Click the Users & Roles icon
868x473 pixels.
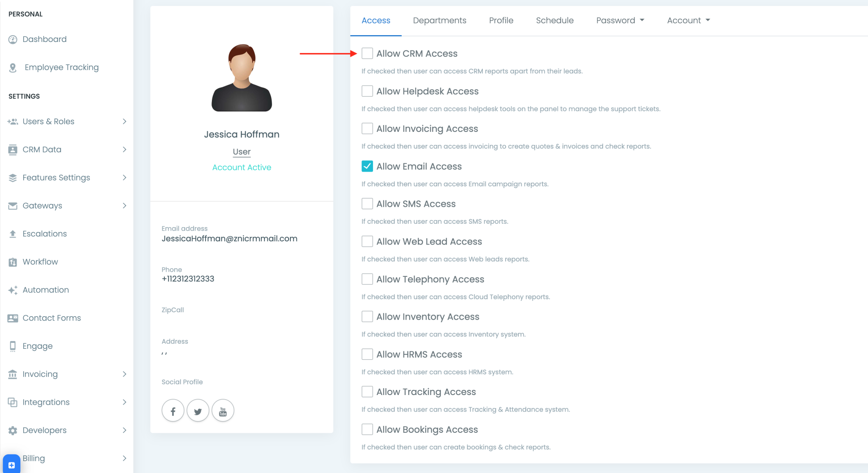(12, 121)
